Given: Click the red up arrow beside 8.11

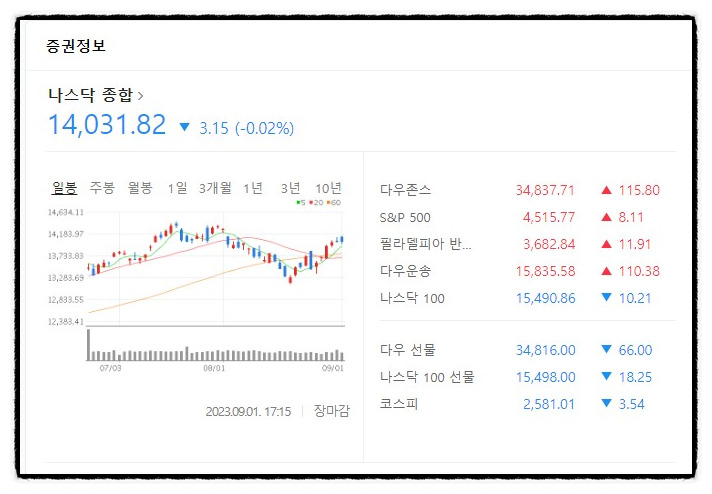Looking at the screenshot, I should coord(606,217).
